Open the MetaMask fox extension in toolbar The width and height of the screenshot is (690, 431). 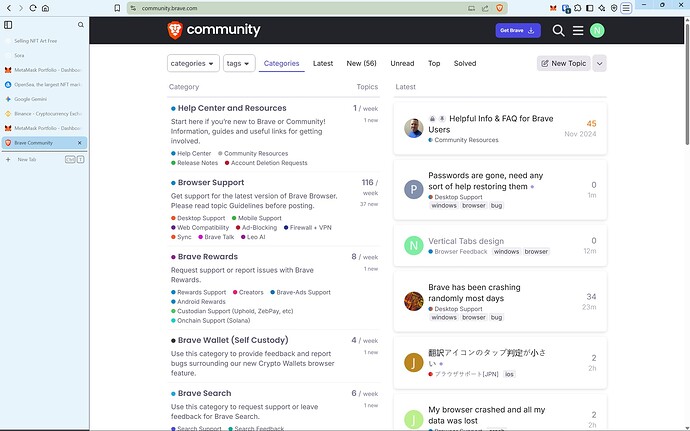point(553,8)
